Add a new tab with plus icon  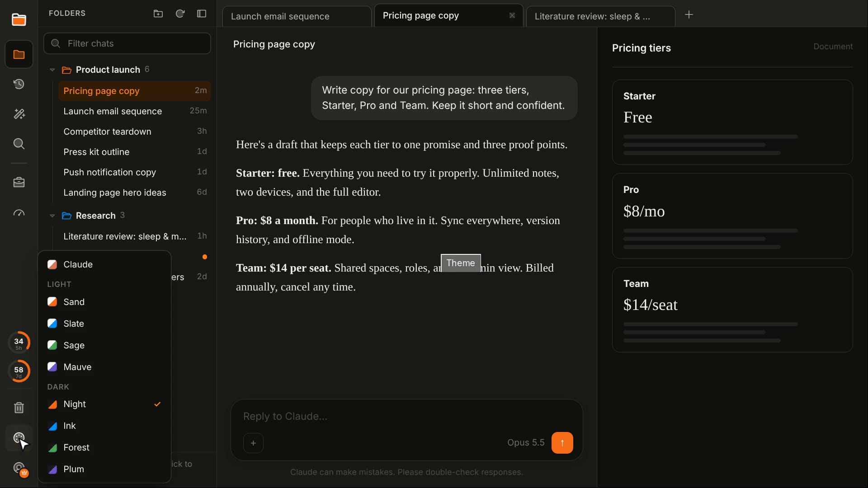[689, 15]
